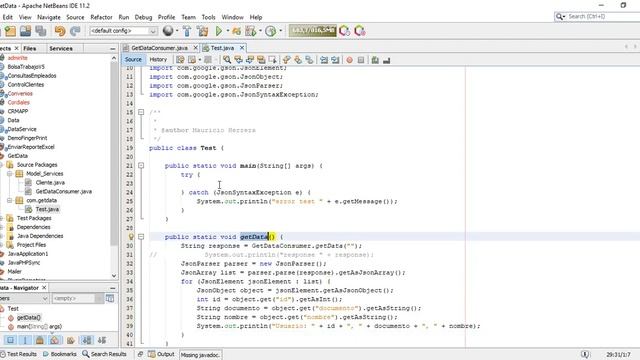Viewport: 640px width, 360px height.
Task: Switch to the Files panel tab
Action: click(x=29, y=48)
